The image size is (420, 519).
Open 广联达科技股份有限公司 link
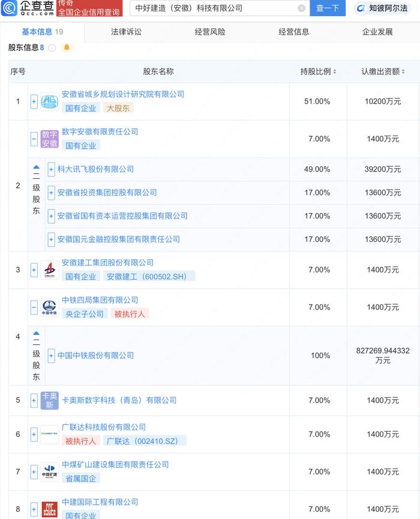104,427
